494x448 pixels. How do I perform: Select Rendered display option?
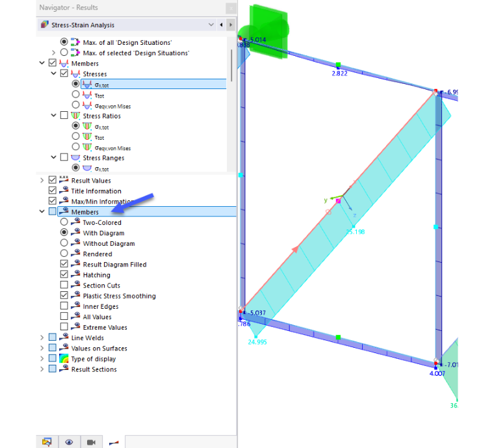pyautogui.click(x=64, y=253)
